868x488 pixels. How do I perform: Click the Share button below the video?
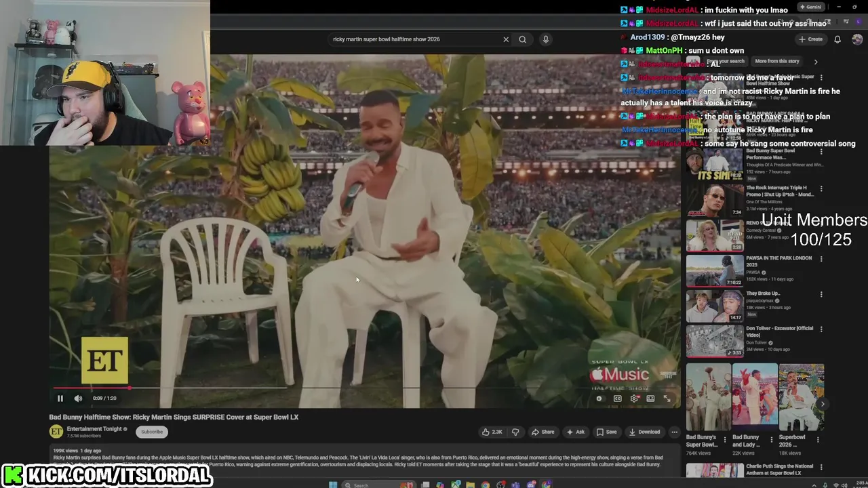pos(542,432)
